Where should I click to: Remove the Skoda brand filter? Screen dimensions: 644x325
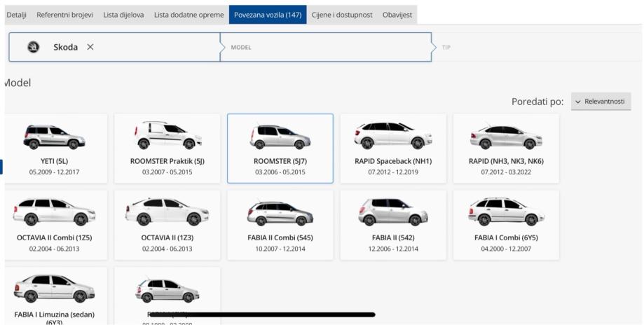(x=90, y=47)
